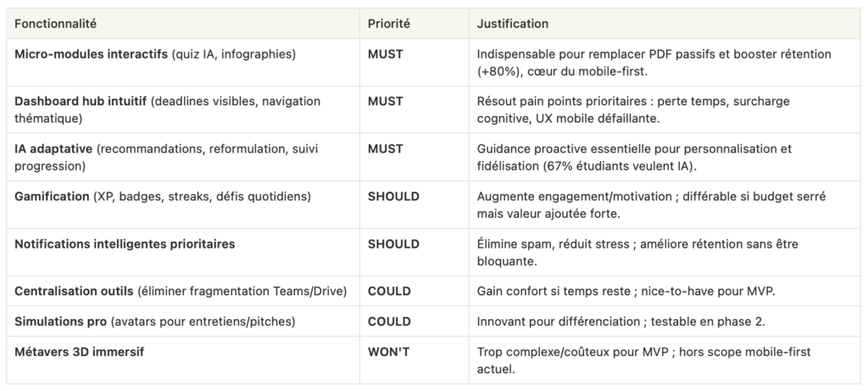Select SHOULD priority in Gamification row
Image resolution: width=868 pixels, height=391 pixels.
point(393,196)
